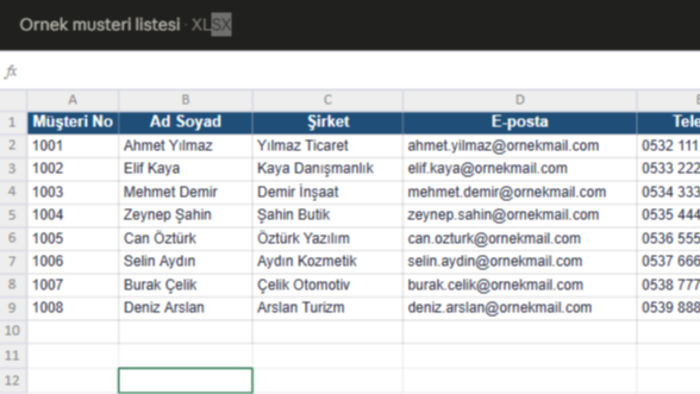Click phone cell starting with 0536
Image resolution: width=700 pixels, height=394 pixels.
pos(669,238)
